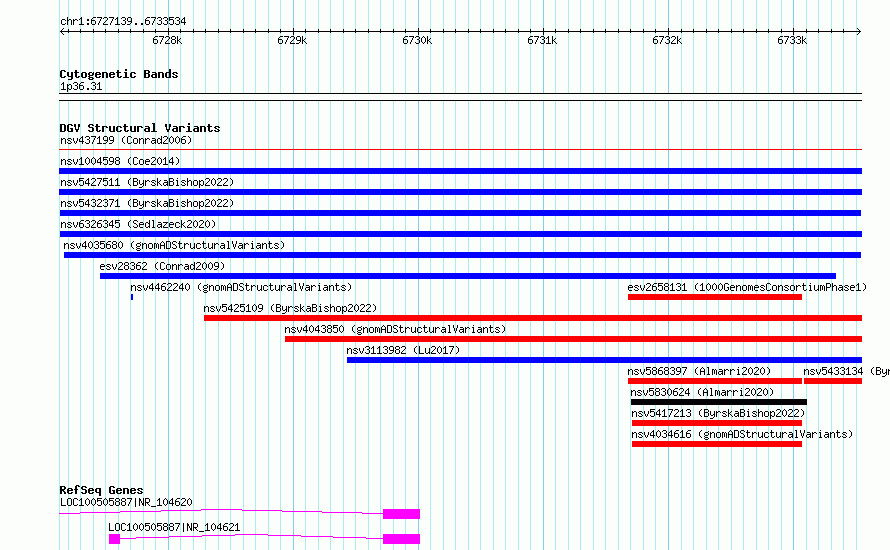Open the esv2658131 (1000GenomesConsortiumPhase1) label
The width and height of the screenshot is (890, 550).
747,287
